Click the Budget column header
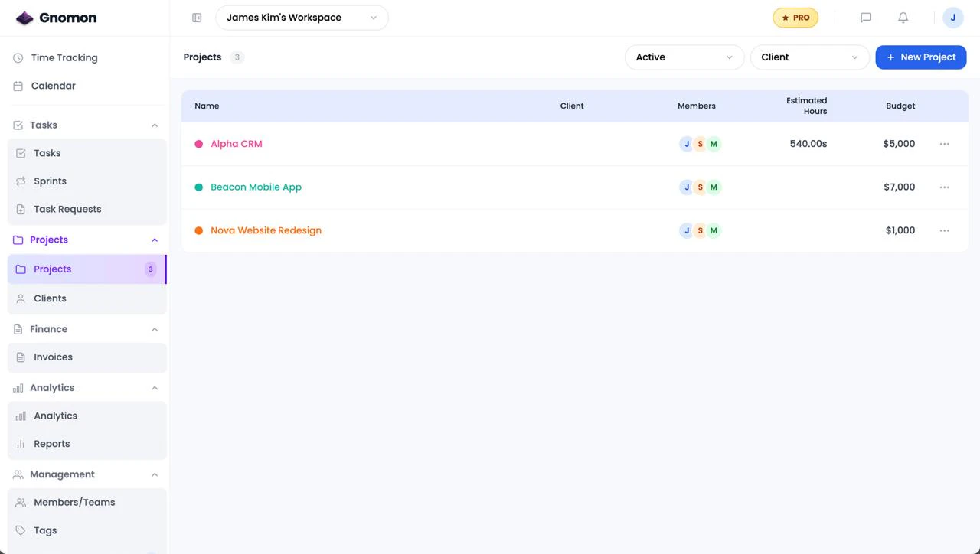This screenshot has width=980, height=554. [x=900, y=106]
